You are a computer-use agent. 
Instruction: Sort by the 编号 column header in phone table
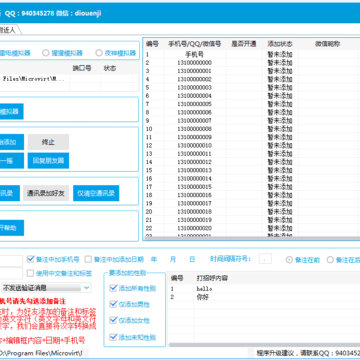pyautogui.click(x=152, y=44)
